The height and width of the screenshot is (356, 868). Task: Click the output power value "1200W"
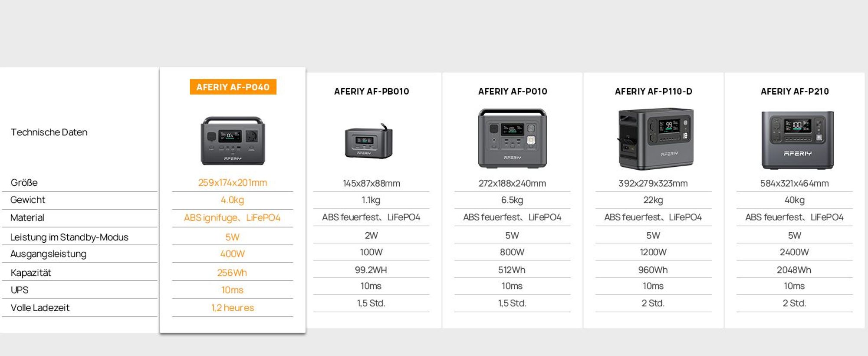653,252
